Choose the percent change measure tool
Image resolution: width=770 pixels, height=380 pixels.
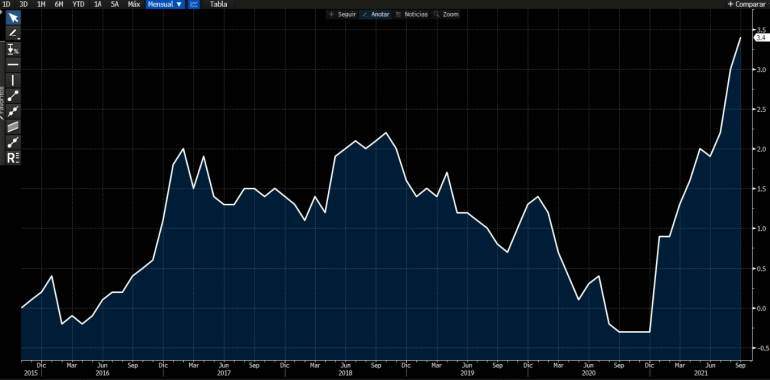pos(13,49)
